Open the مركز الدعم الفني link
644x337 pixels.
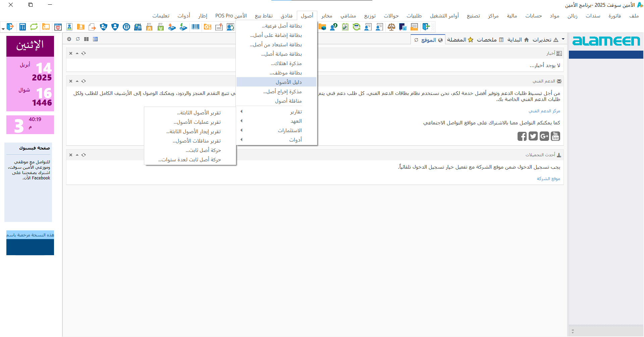click(544, 111)
